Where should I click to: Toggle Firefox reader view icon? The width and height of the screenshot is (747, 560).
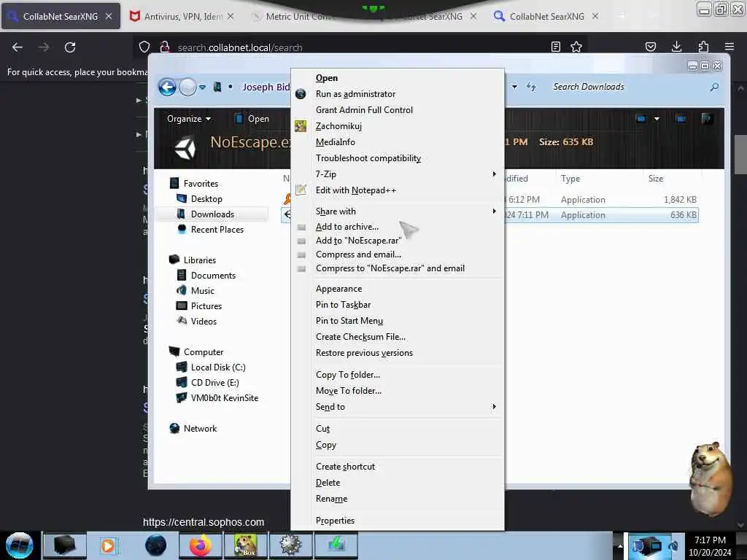coord(555,47)
